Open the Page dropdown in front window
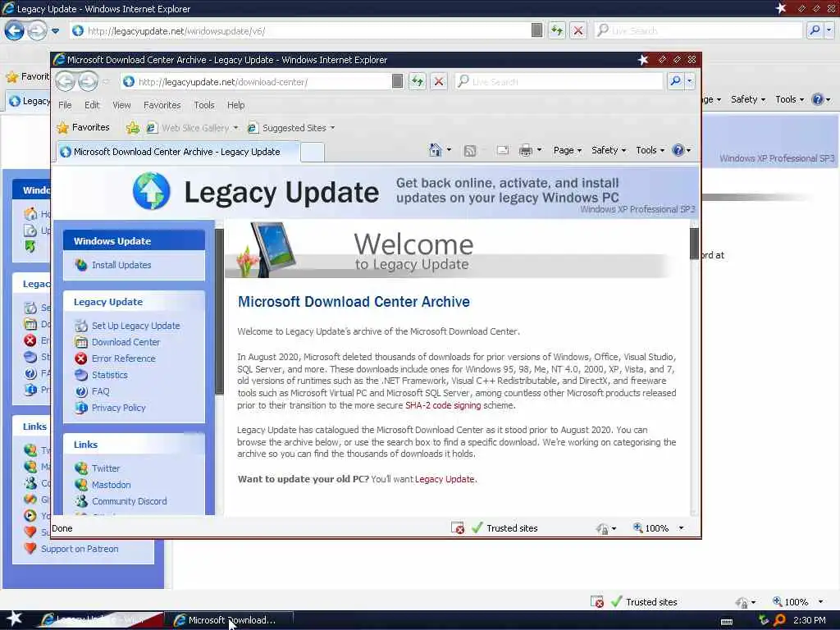Viewport: 840px width, 630px height. [x=568, y=151]
